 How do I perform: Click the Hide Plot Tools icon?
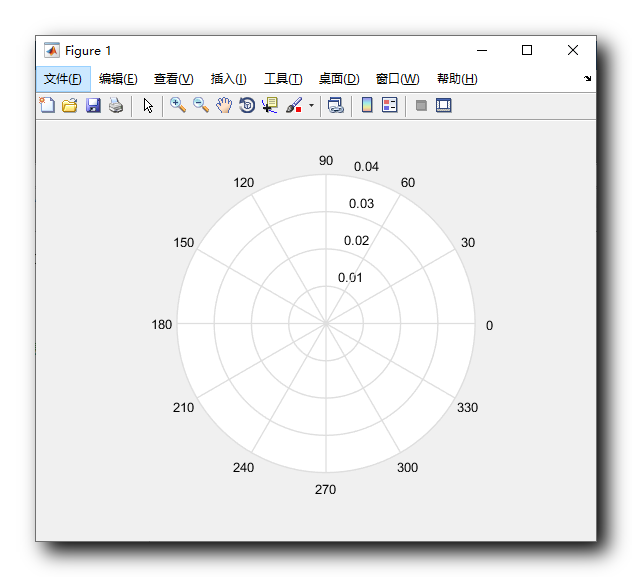[x=421, y=106]
